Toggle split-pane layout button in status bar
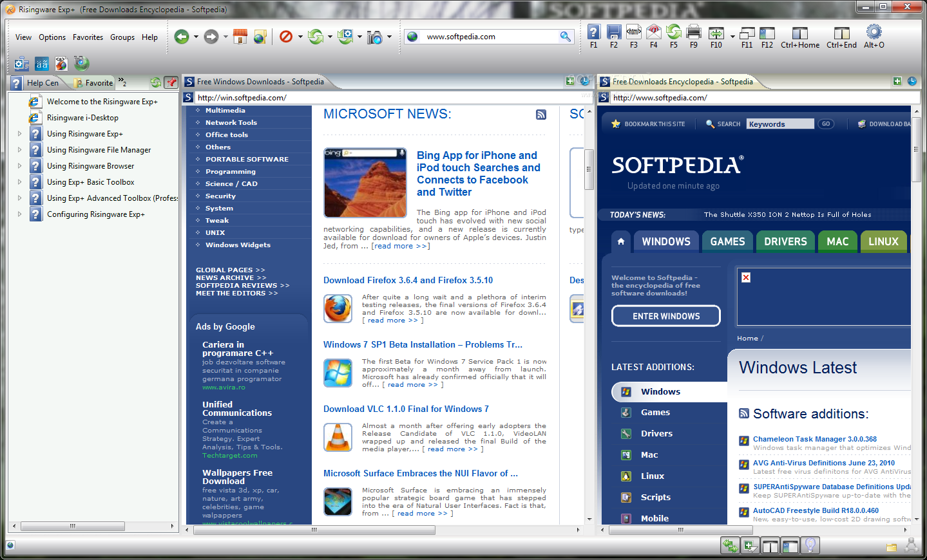Screen dimensions: 927x560 pos(770,546)
